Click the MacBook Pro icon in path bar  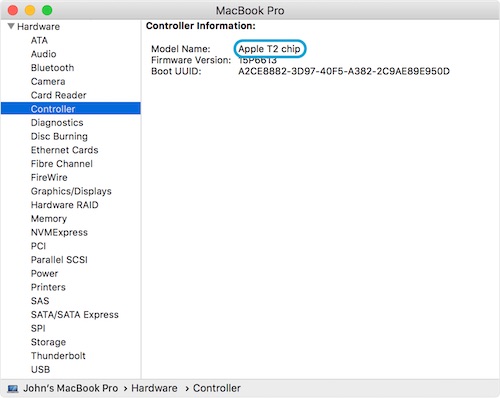pyautogui.click(x=13, y=388)
